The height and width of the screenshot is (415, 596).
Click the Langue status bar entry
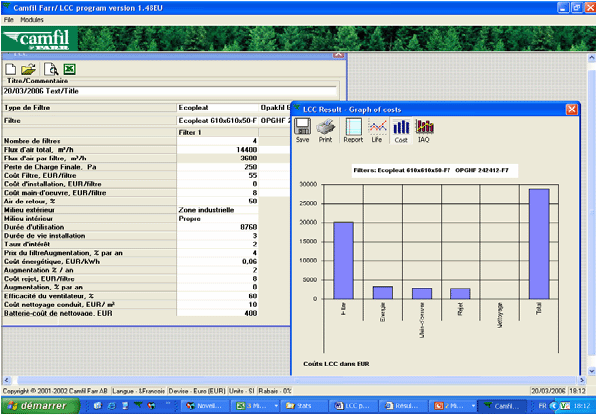click(139, 391)
